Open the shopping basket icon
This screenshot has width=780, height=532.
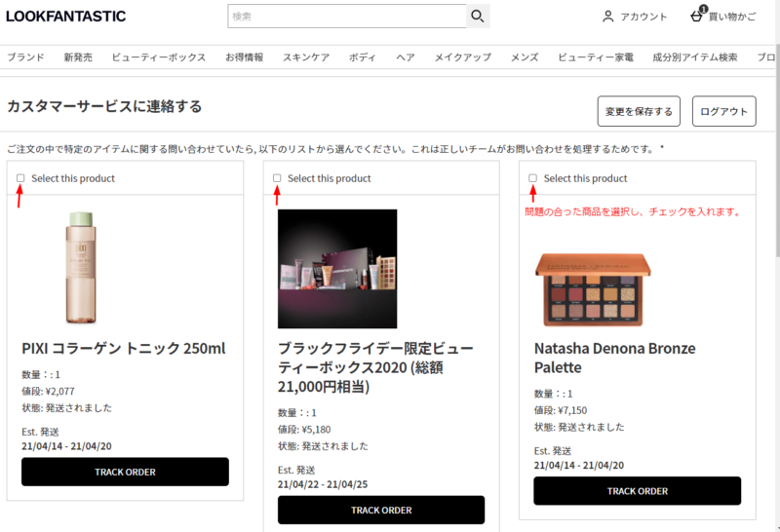(x=696, y=17)
